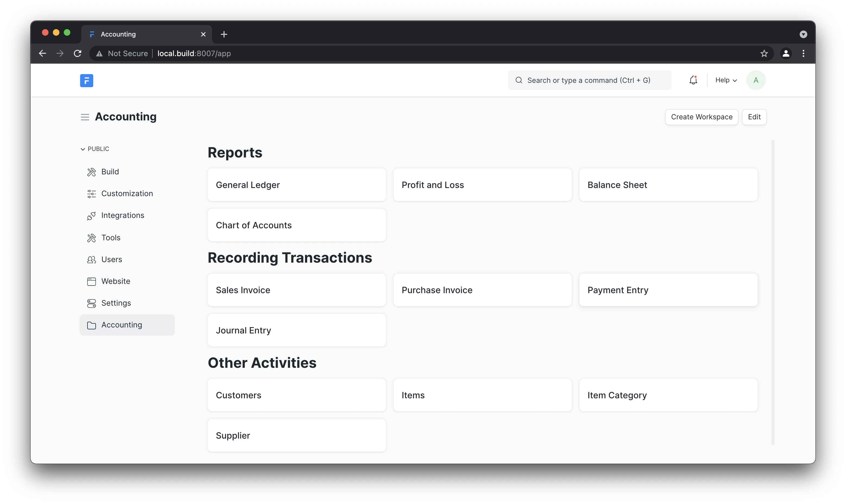Click the Settings toggles icon in sidebar
Screen dimensions: 846x504
click(x=91, y=303)
